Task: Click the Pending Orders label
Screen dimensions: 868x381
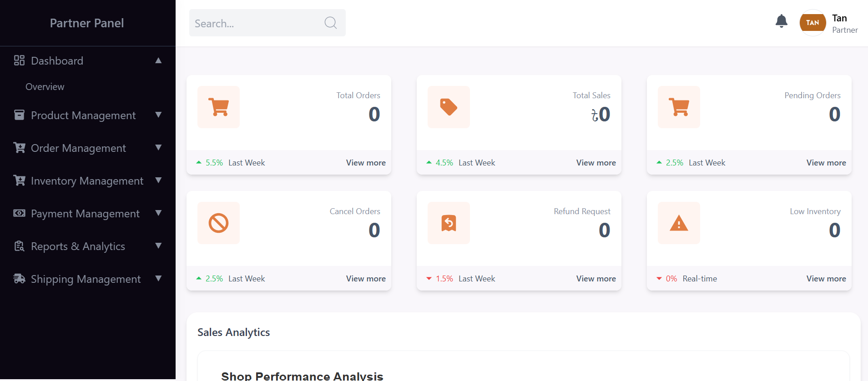Action: 812,95
